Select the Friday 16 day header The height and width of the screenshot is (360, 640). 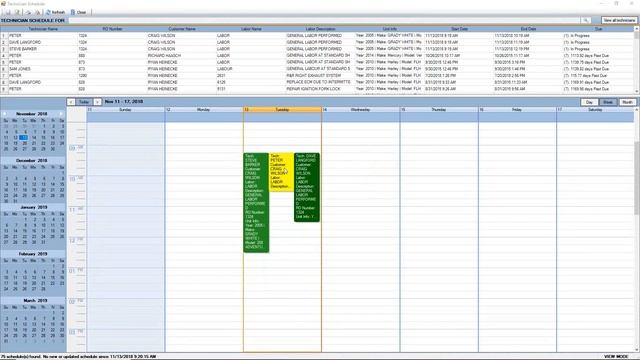pos(517,110)
